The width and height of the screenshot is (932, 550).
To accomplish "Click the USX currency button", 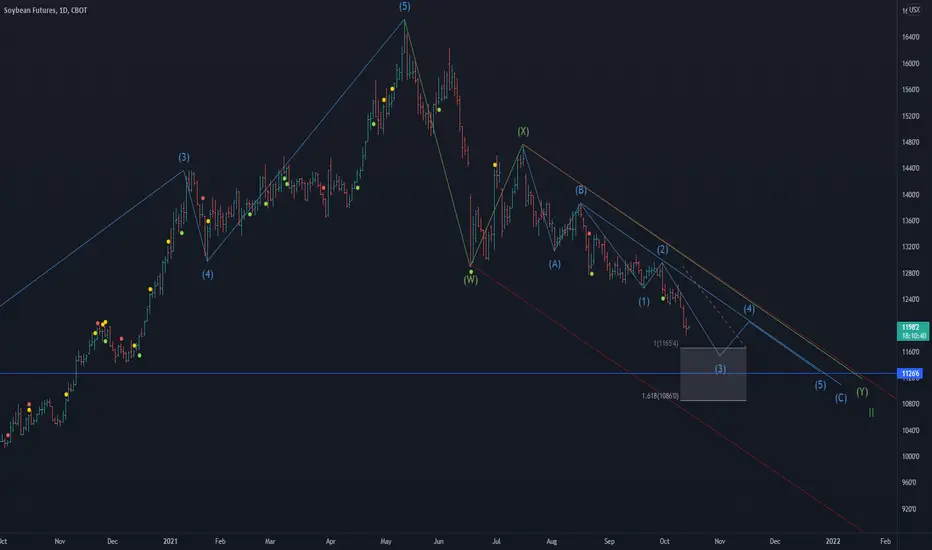I will click(914, 10).
